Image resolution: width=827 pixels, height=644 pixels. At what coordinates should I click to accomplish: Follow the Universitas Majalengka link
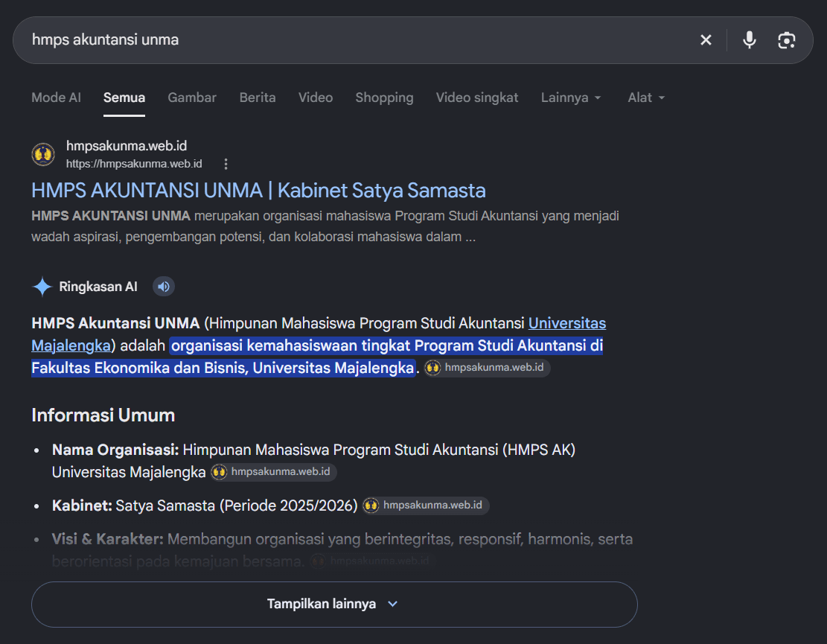[567, 323]
